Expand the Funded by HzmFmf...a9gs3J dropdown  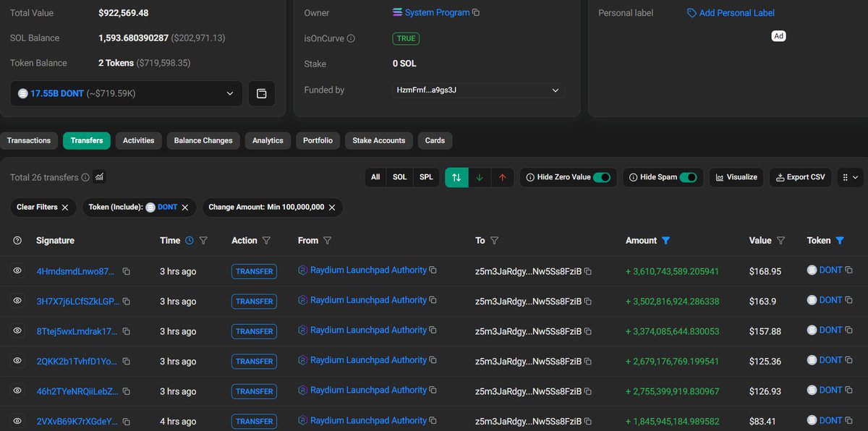(477, 90)
